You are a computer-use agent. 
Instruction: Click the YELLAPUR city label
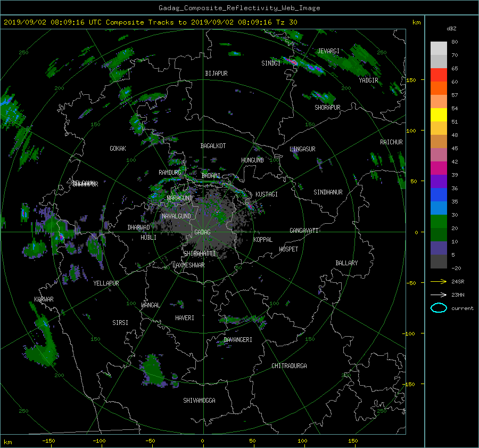point(106,283)
